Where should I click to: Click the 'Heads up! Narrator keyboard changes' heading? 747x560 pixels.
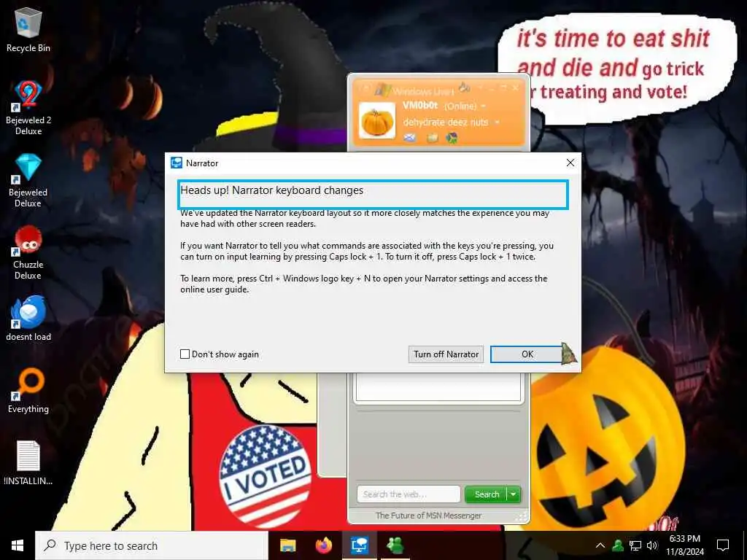[271, 190]
